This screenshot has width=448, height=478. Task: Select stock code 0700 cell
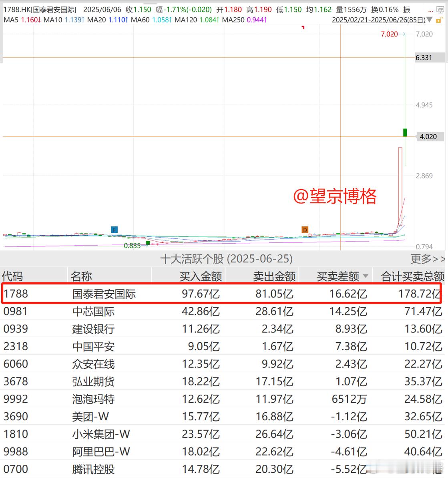pos(16,469)
